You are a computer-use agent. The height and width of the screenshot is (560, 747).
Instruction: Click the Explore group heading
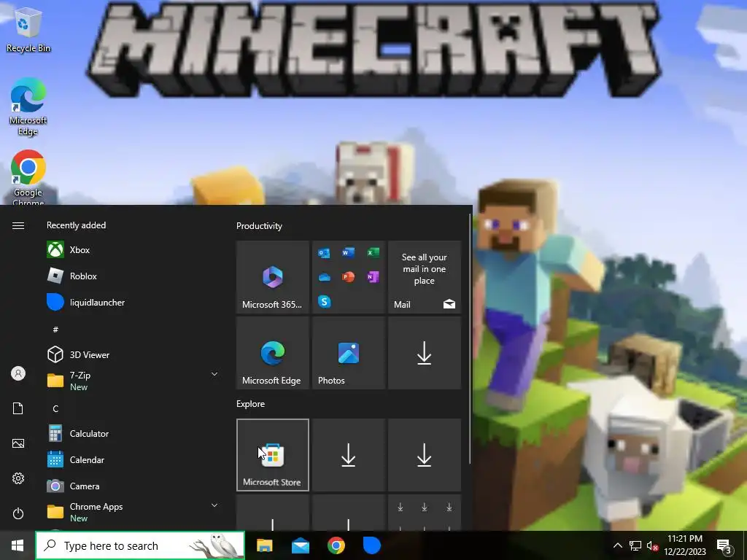[251, 403]
